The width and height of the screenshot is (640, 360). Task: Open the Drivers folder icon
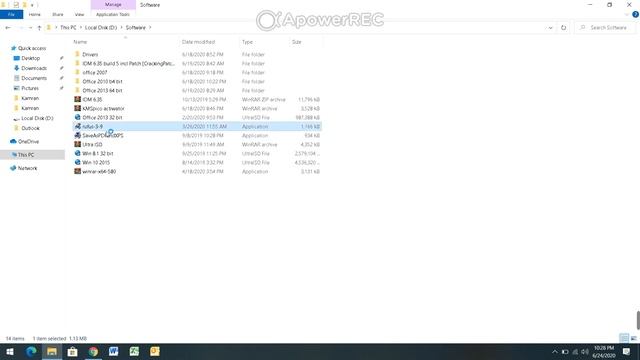point(77,54)
